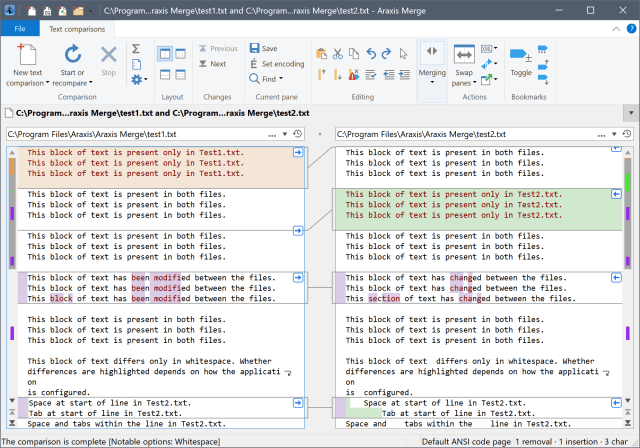Save the current pane
This screenshot has height=448, width=640.
coord(264,48)
